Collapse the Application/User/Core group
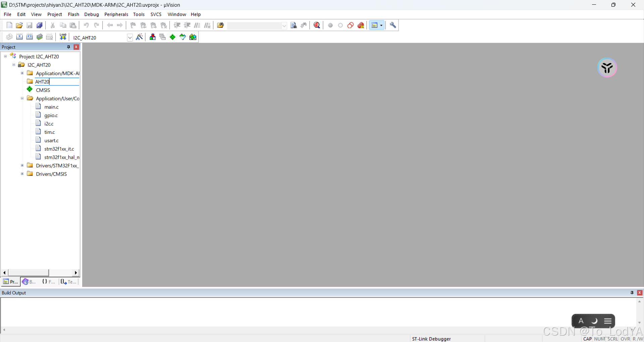The width and height of the screenshot is (644, 342). point(22,98)
